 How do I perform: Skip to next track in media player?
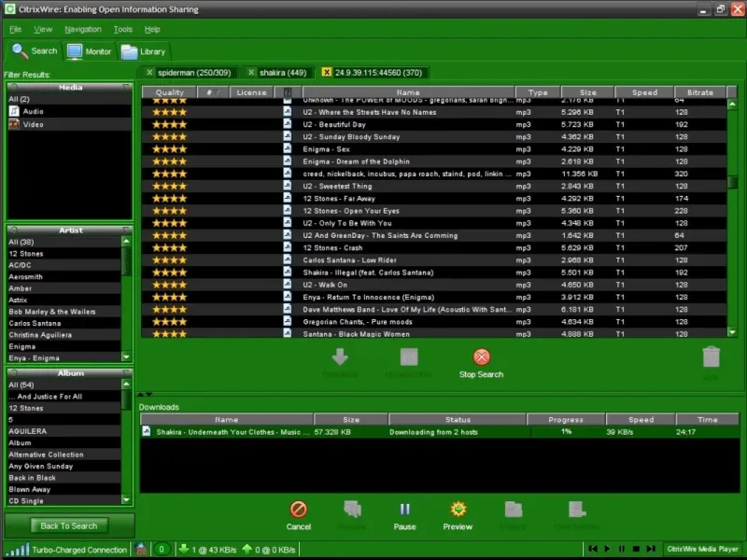651,549
